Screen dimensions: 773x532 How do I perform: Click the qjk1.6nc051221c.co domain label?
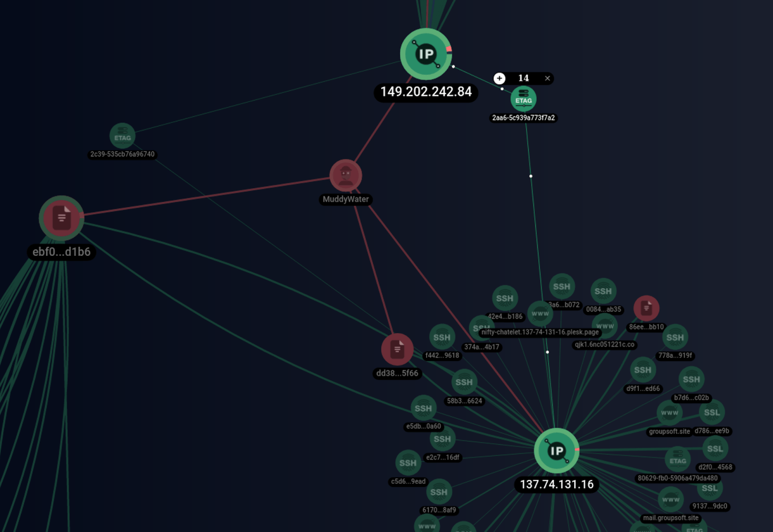(x=604, y=345)
